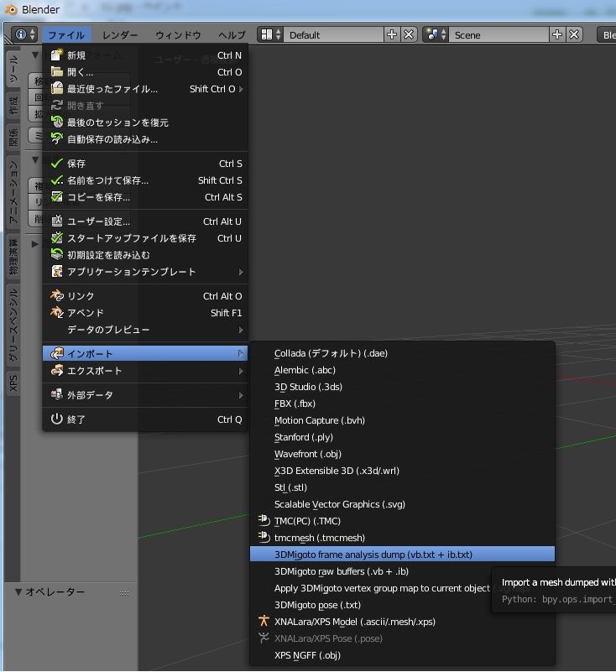Delete the Scene with X icon
The width and height of the screenshot is (616, 672).
pyautogui.click(x=574, y=34)
